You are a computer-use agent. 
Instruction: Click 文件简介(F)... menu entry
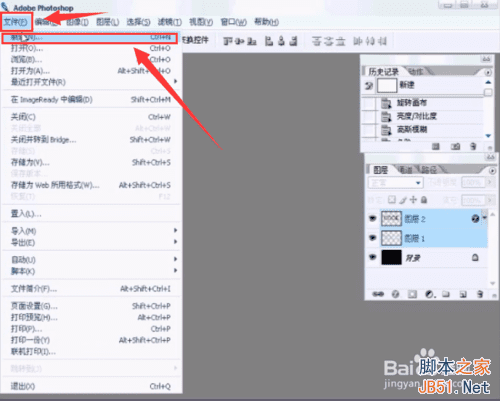point(91,289)
